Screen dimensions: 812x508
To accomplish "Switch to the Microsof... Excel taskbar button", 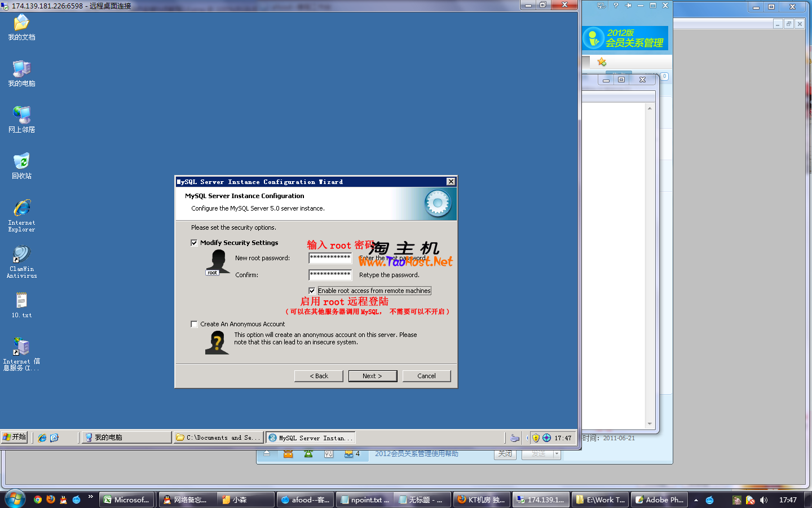I will (x=127, y=500).
